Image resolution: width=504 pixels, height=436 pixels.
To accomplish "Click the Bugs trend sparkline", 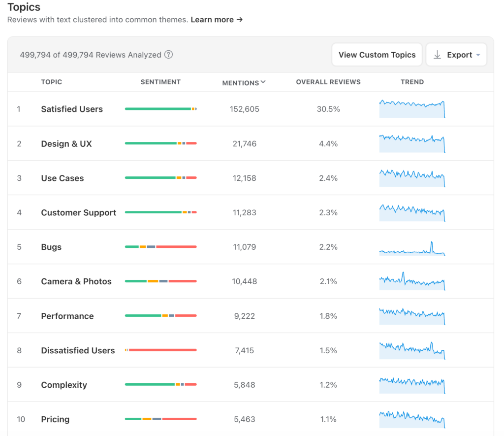I will click(x=412, y=248).
